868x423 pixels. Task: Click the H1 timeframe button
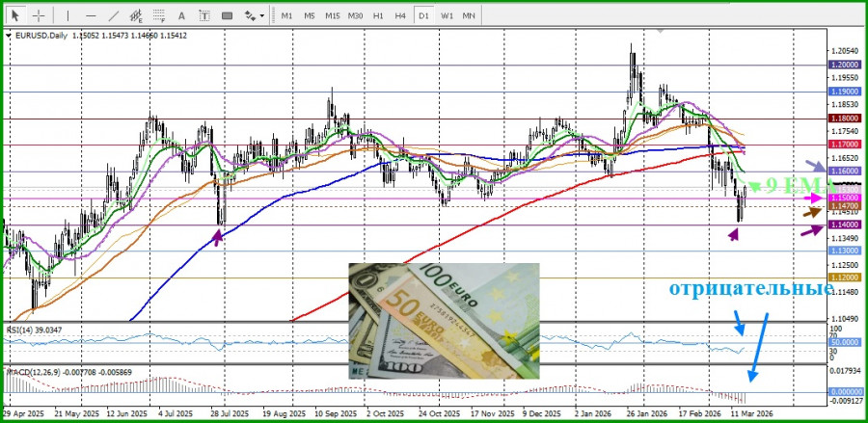tap(379, 15)
